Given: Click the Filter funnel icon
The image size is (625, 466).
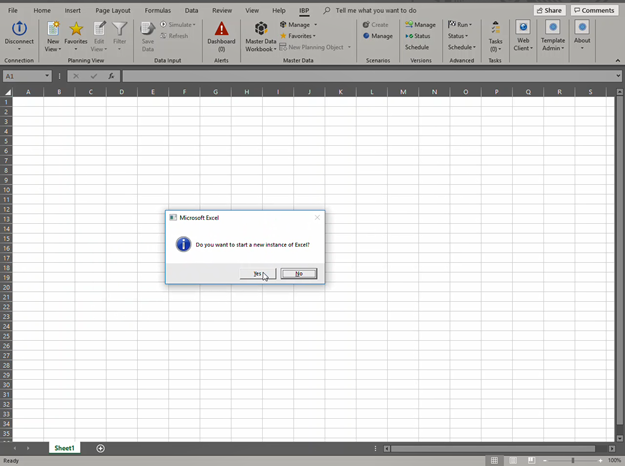Looking at the screenshot, I should click(120, 29).
